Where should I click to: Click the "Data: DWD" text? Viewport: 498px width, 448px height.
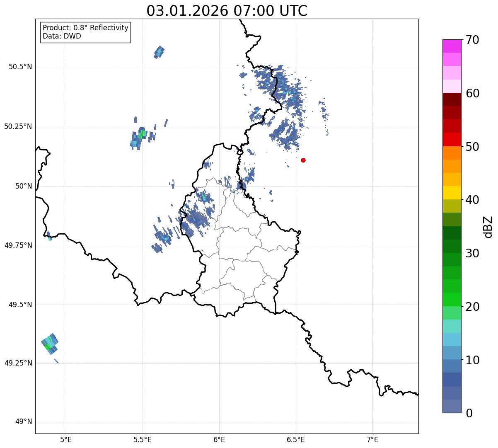62,36
